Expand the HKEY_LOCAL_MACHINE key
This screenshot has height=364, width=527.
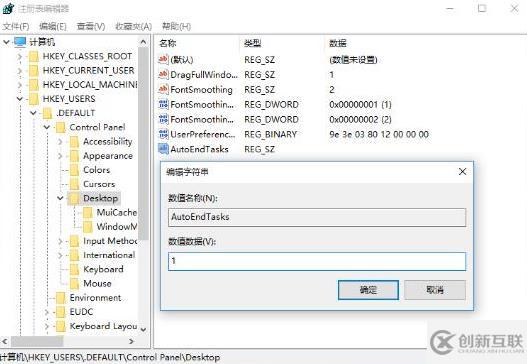[20, 85]
